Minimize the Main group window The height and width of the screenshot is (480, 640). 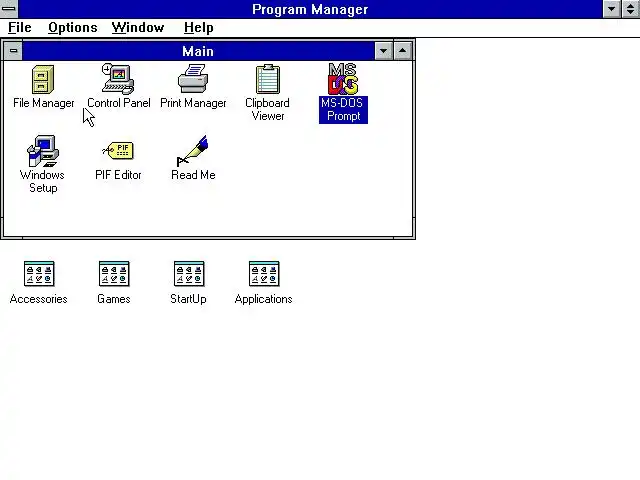(x=383, y=51)
